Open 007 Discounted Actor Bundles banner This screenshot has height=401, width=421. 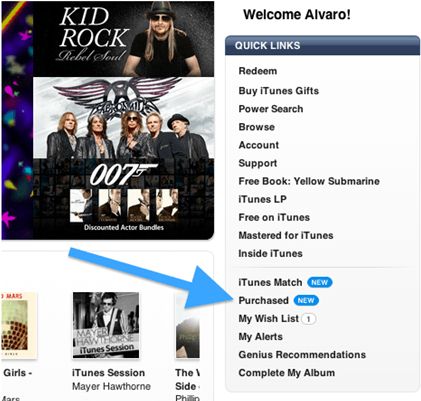click(124, 199)
